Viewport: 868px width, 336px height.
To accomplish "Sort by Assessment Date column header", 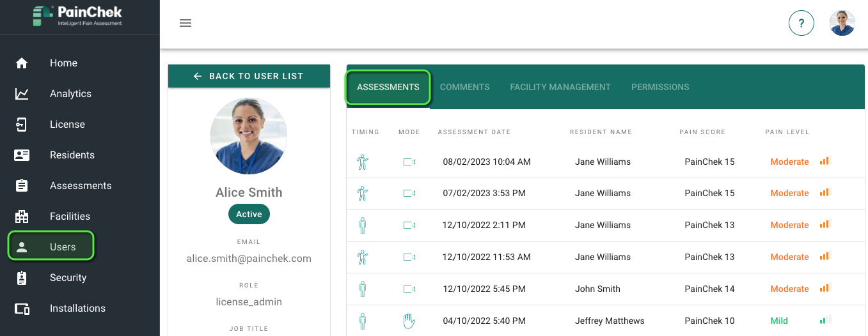I will pos(474,132).
